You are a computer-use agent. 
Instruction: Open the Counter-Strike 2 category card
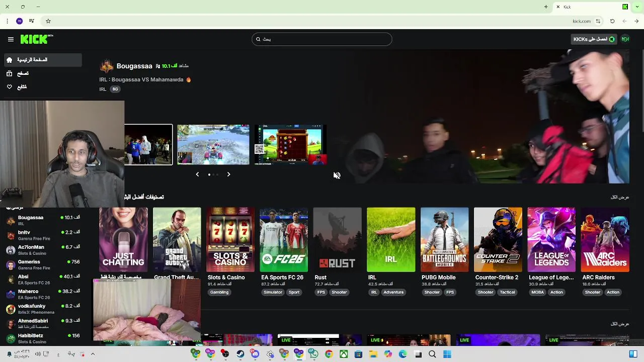(x=498, y=240)
